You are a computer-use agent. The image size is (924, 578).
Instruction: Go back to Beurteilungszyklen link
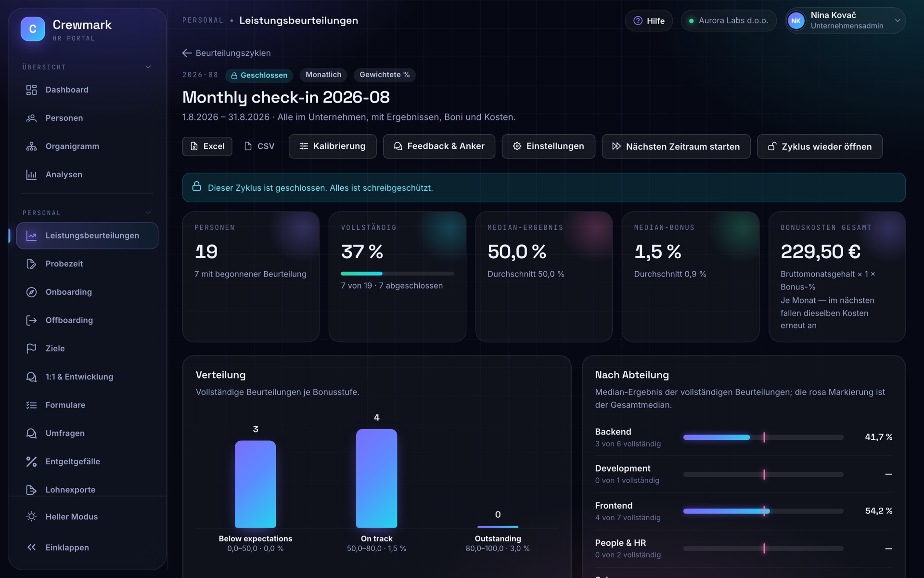[x=227, y=53]
